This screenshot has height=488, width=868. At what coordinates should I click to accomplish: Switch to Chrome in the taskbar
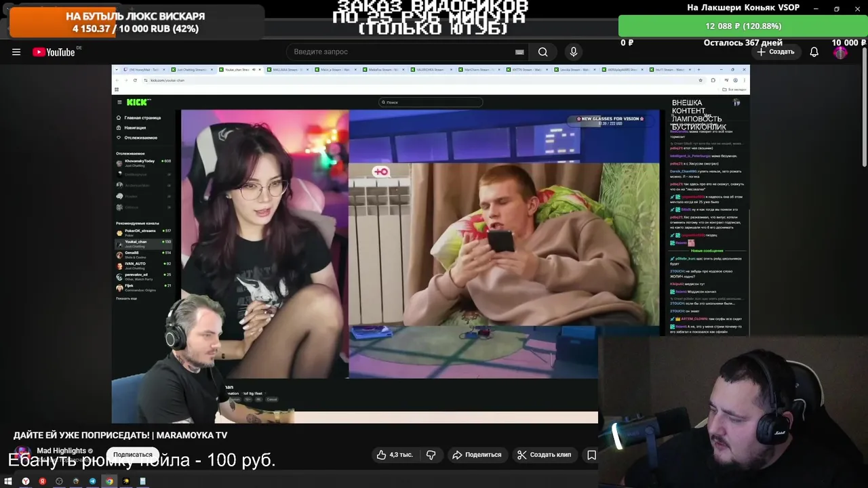pyautogui.click(x=109, y=481)
